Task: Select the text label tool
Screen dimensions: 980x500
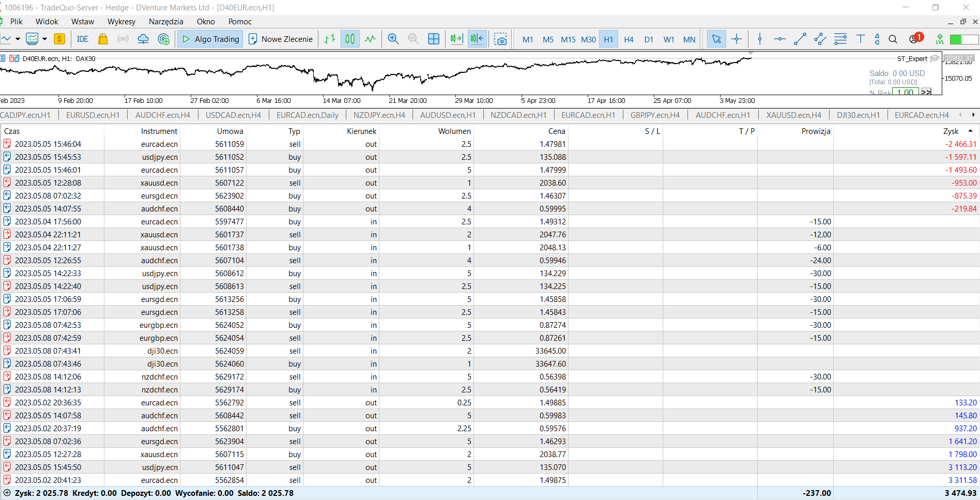Action: pos(860,39)
